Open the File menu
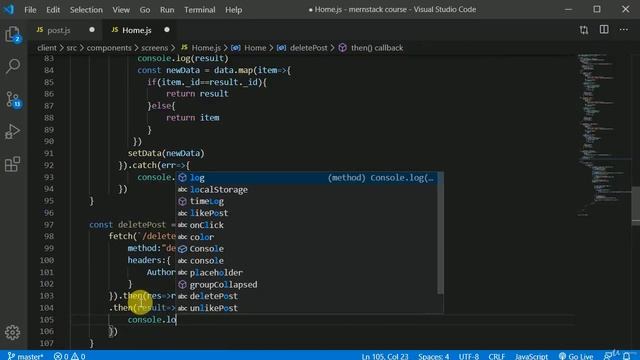This screenshot has width=640, height=360. click(30, 9)
